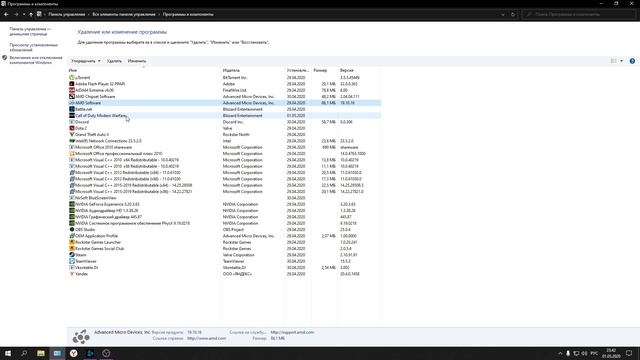640x360 pixels.
Task: Select the Steam program icon
Action: click(x=72, y=255)
